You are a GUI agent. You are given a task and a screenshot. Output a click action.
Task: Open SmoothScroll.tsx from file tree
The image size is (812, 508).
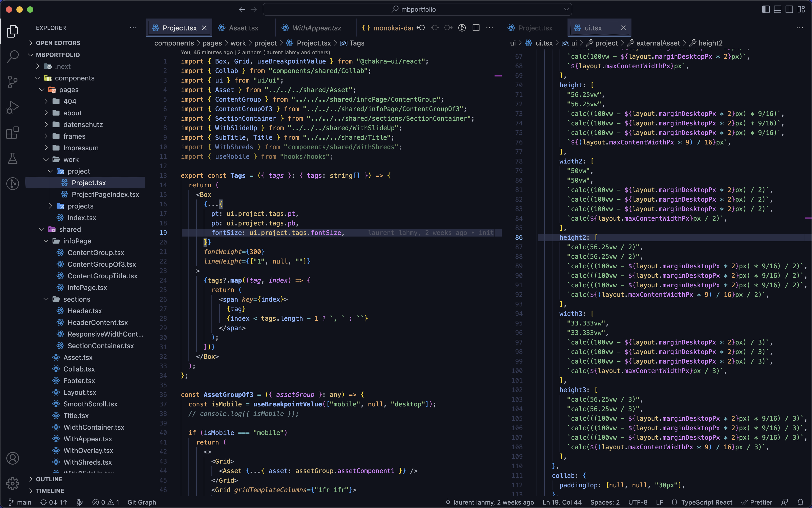(90, 404)
